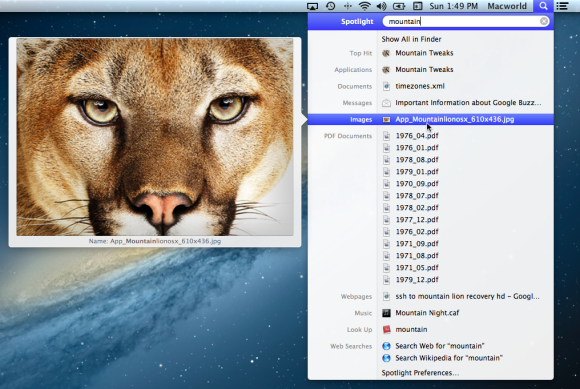Click the webpage icon beside ssh result

[386, 296]
